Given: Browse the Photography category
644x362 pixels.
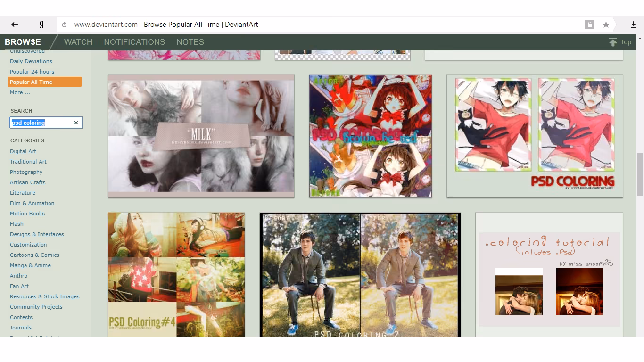Looking at the screenshot, I should 26,172.
